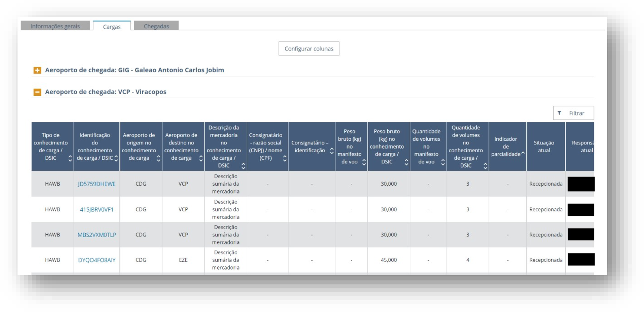
Task: Click HAWB type in 415JBRV0VF1 row
Action: [52, 209]
